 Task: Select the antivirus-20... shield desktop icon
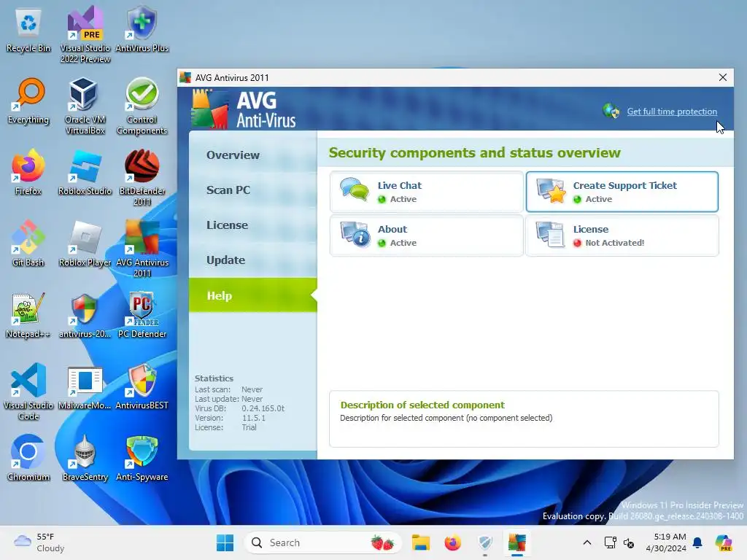85,315
